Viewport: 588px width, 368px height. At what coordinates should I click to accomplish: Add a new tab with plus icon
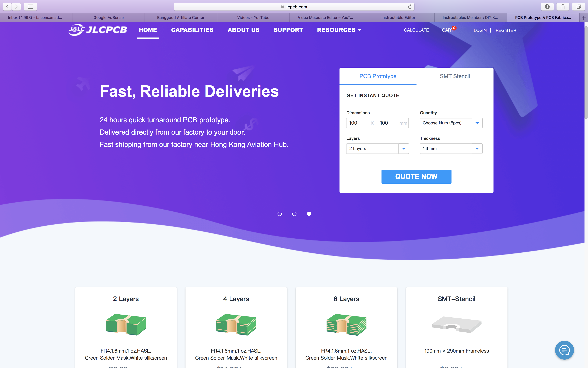[x=584, y=18]
